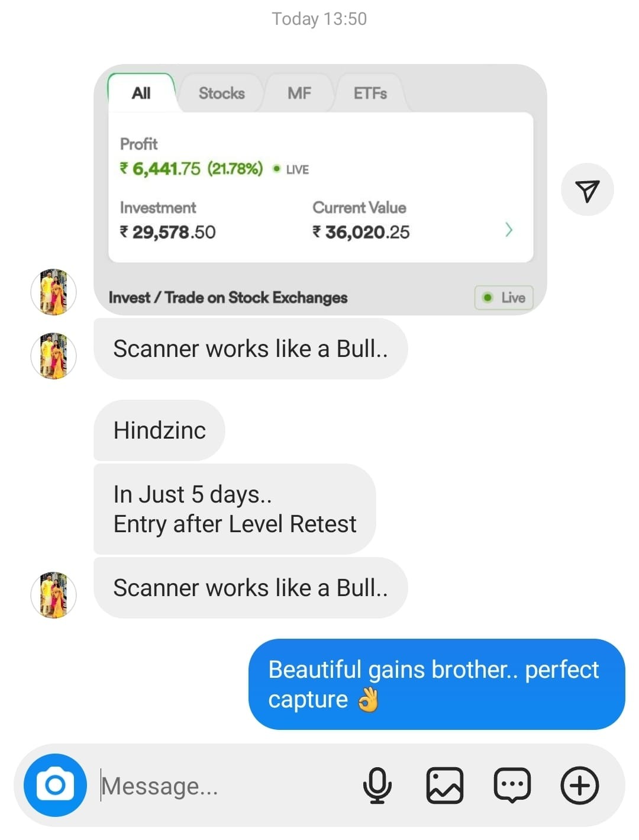Open the sticker chat bubble icon
Screen dimensions: 639x840
point(512,786)
